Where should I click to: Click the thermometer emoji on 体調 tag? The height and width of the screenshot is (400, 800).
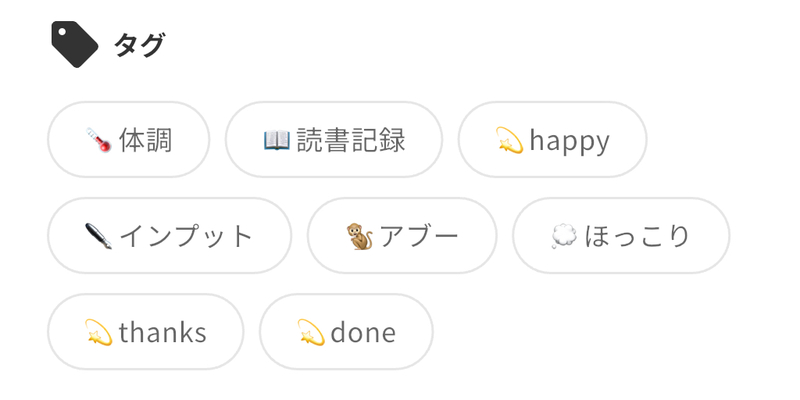click(98, 140)
